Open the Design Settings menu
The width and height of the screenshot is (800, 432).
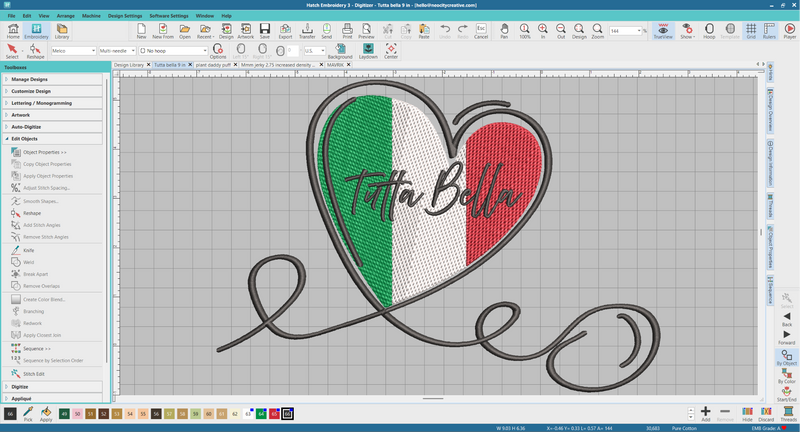(125, 16)
